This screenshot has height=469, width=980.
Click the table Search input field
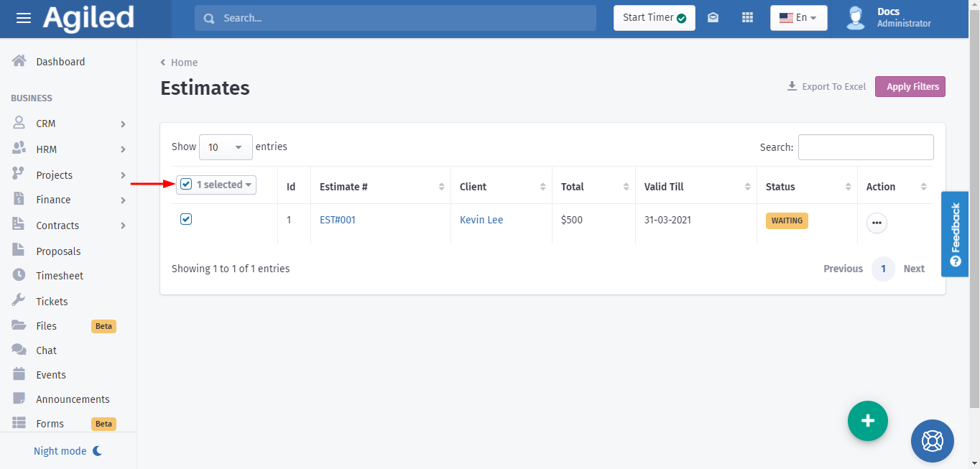coord(865,147)
